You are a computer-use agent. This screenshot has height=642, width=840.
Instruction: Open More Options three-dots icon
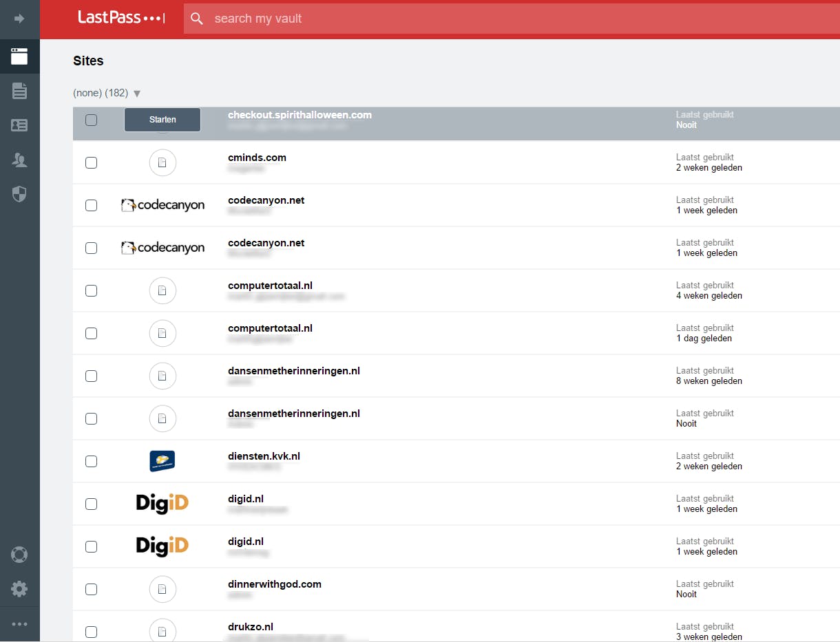pos(19,624)
